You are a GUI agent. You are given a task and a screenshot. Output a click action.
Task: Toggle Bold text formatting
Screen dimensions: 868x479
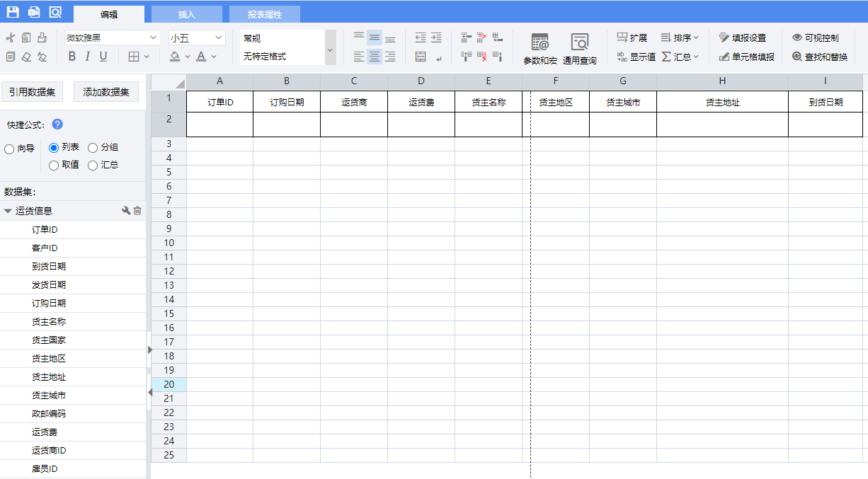point(72,57)
